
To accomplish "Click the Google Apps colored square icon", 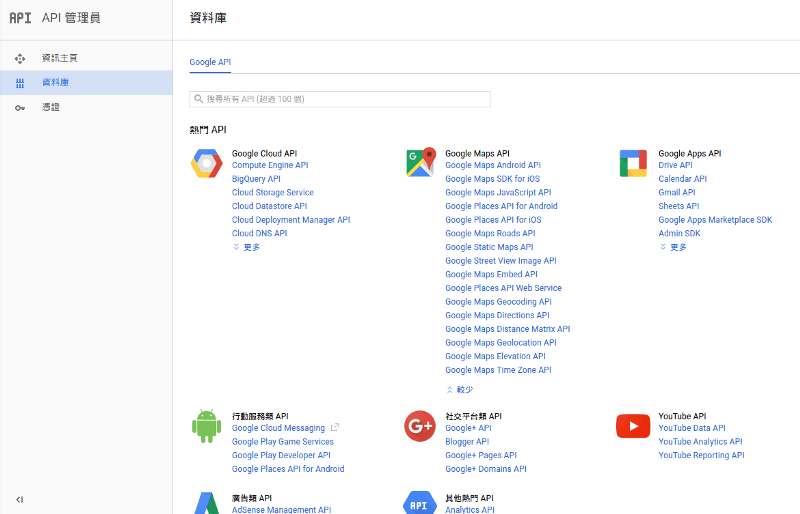I will (633, 163).
